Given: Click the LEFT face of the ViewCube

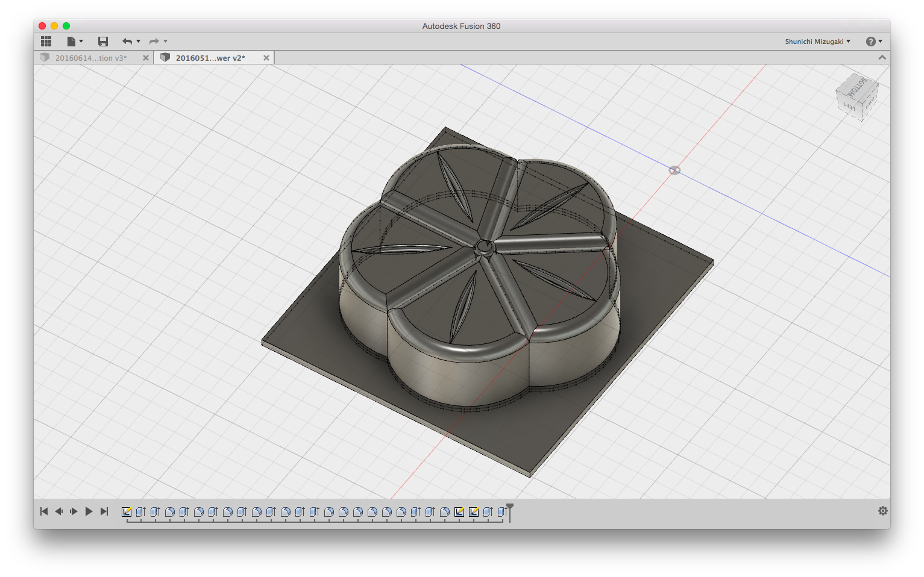Looking at the screenshot, I should point(849,107).
